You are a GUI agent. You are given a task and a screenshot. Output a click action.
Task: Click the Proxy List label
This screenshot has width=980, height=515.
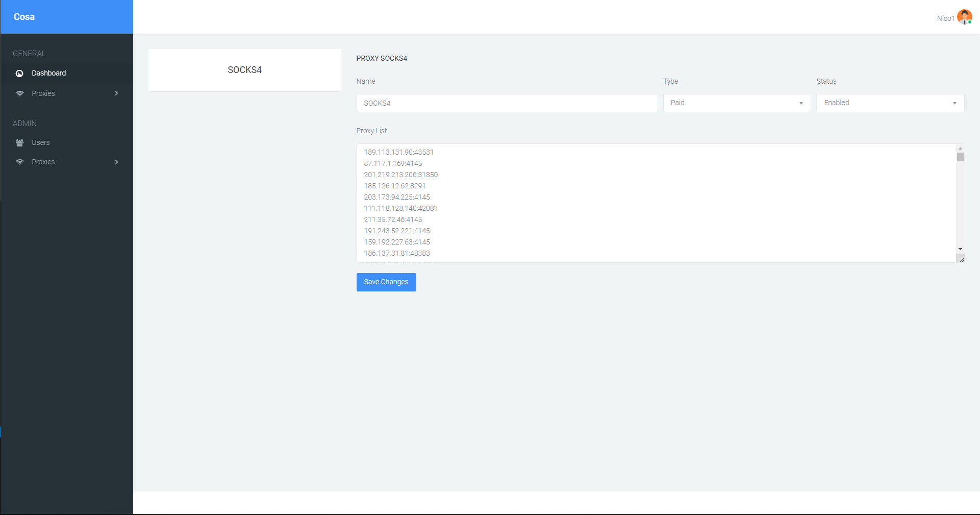point(371,131)
